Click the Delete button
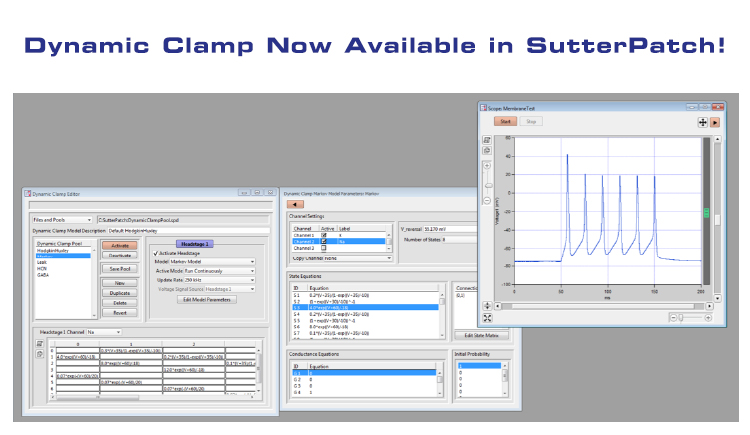Viewport: 750px width, 435px height. [120, 303]
